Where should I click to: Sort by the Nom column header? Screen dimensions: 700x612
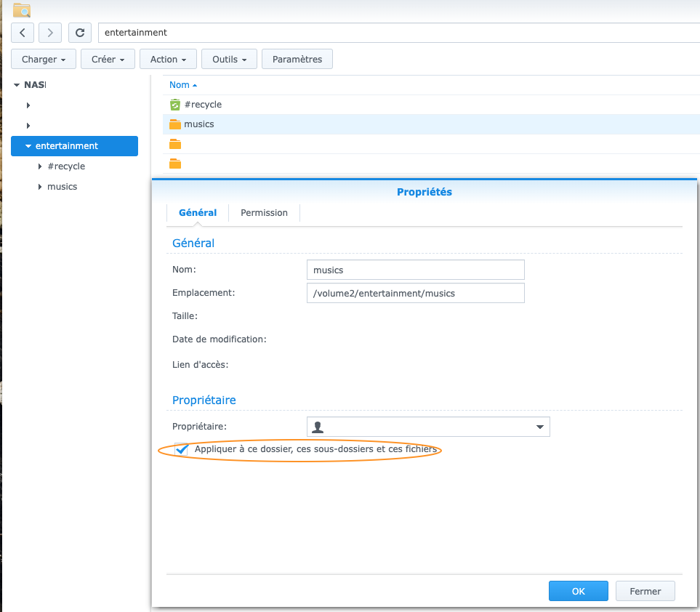180,85
